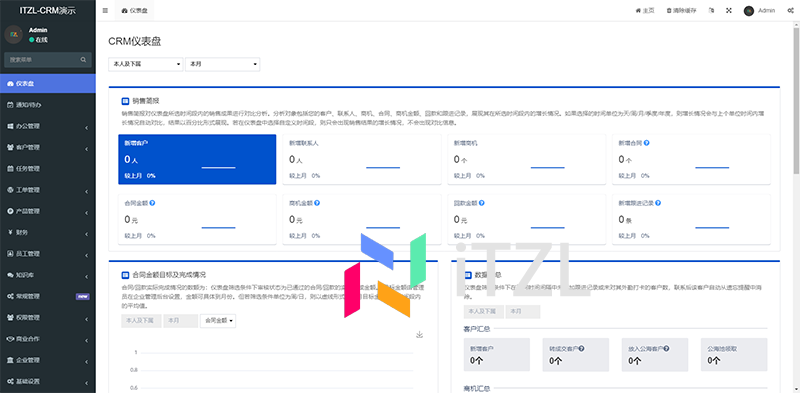
Task: Click the disabled 本人及下属 box in 合同金额 panel
Action: [141, 321]
